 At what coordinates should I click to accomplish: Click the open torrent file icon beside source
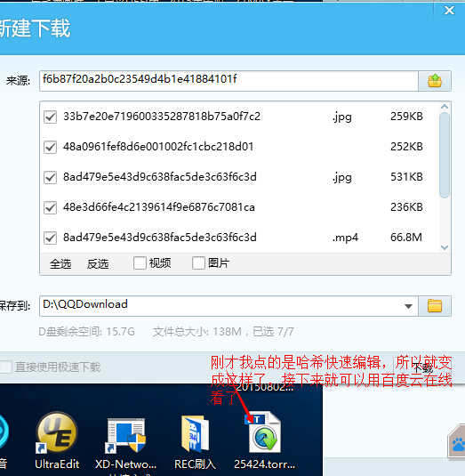tap(435, 81)
